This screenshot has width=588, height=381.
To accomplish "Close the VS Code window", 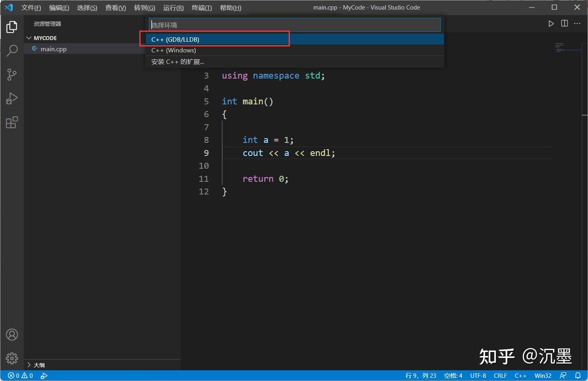I will [x=577, y=8].
